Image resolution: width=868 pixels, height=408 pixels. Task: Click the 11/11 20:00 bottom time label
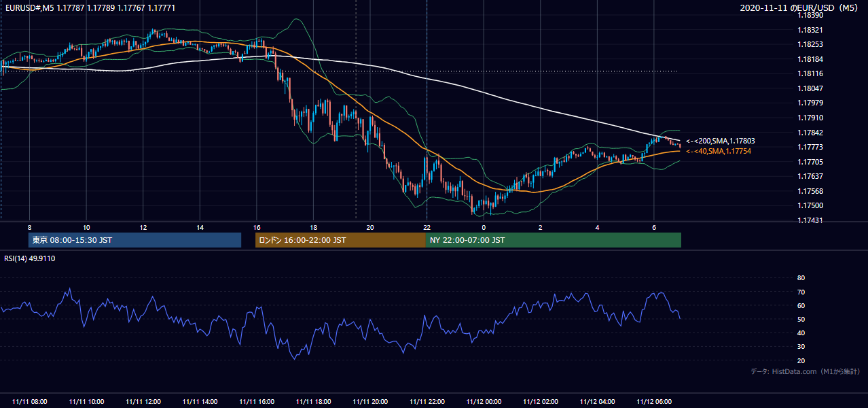[370, 402]
